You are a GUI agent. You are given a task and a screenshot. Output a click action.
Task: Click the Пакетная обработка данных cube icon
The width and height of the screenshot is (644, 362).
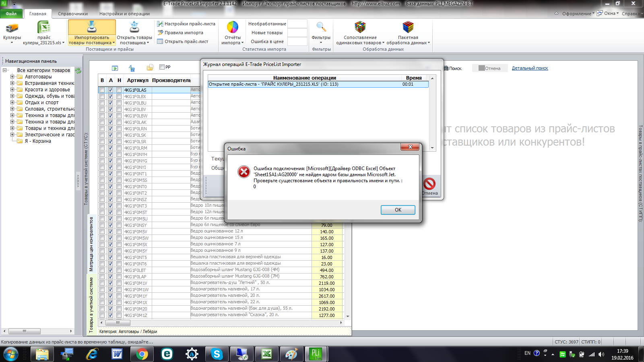pos(408,27)
